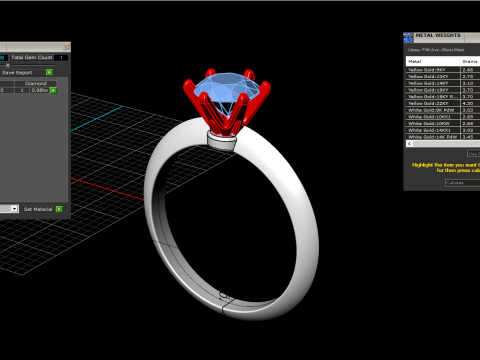480x360 pixels.
Task: Click the left arrow of metal list scrollbar
Action: coord(410,144)
